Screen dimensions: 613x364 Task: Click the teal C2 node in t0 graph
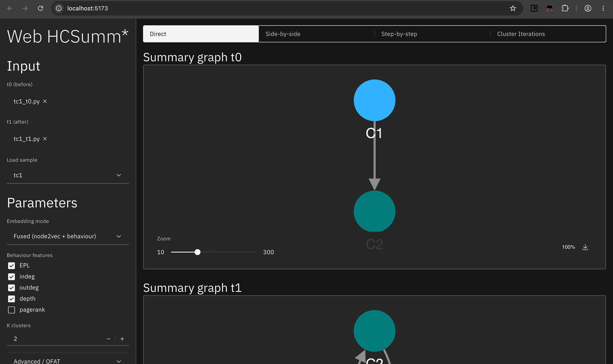tap(375, 211)
